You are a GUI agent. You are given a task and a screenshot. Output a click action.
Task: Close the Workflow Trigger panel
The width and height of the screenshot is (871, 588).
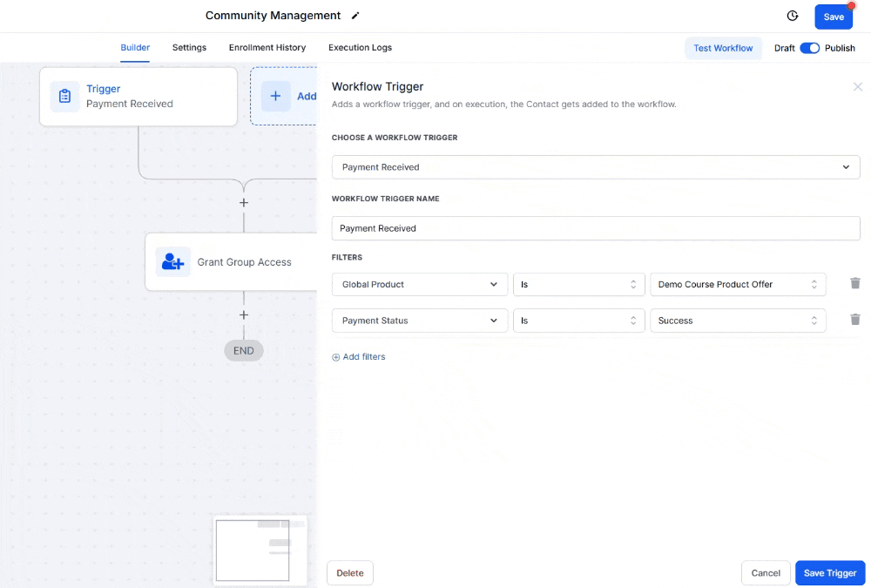858,87
